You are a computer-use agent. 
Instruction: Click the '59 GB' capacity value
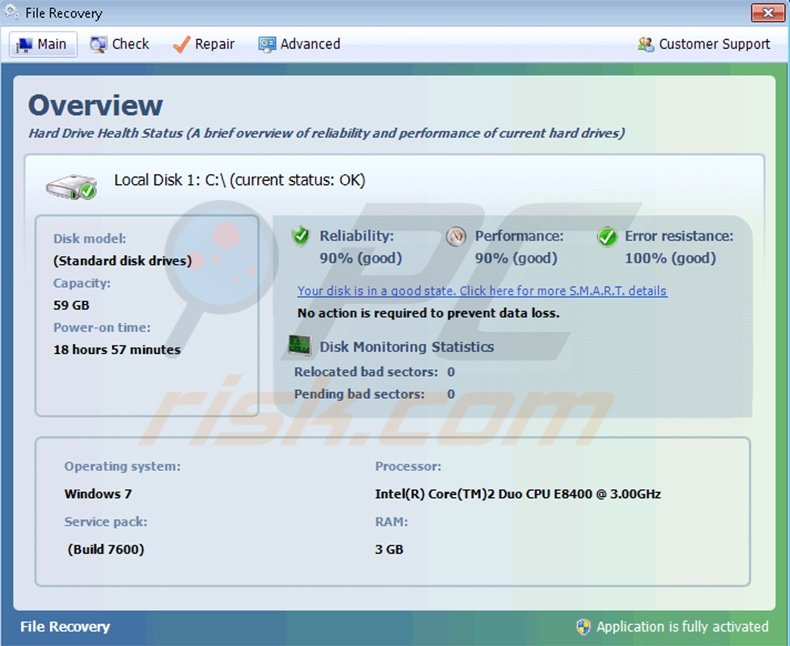pos(71,305)
